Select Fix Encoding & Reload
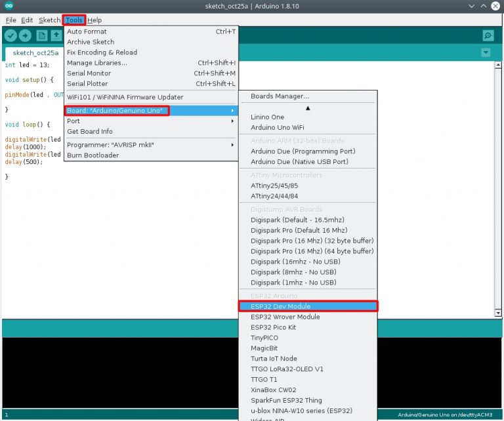Viewport: 504px width, 421px height. pyautogui.click(x=151, y=52)
